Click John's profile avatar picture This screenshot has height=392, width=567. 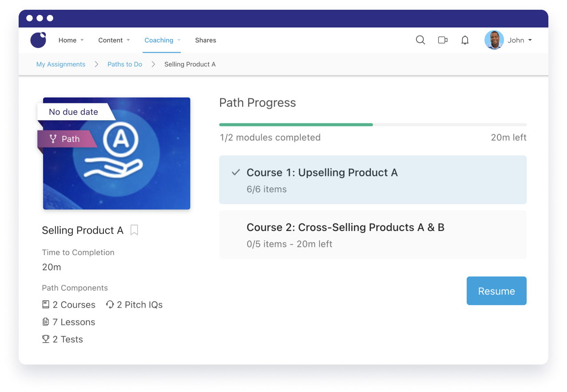point(494,40)
